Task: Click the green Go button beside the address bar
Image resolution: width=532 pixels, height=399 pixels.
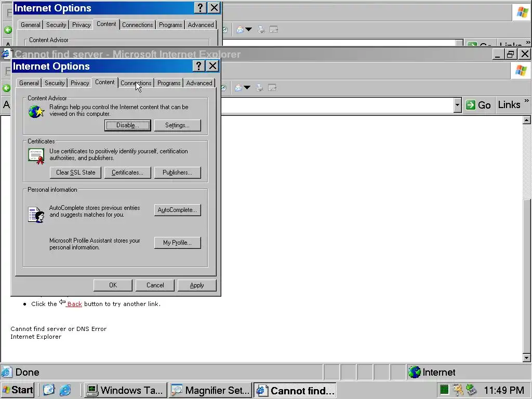Action: coord(478,105)
